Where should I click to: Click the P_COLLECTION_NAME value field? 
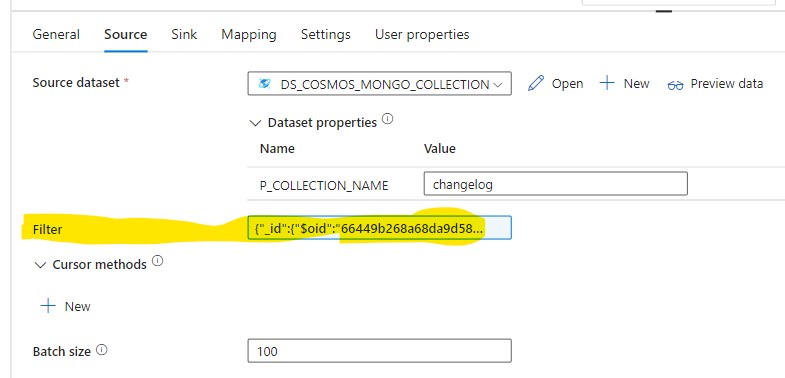[x=555, y=184]
